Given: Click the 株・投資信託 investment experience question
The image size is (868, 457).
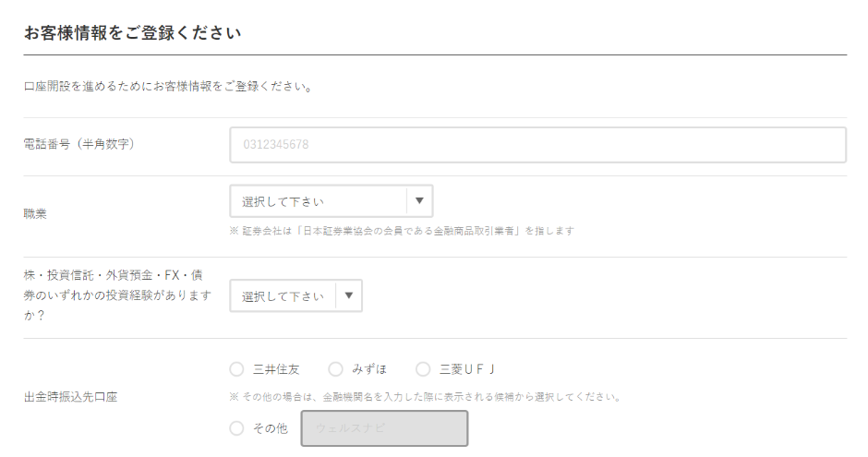Looking at the screenshot, I should click(x=117, y=295).
